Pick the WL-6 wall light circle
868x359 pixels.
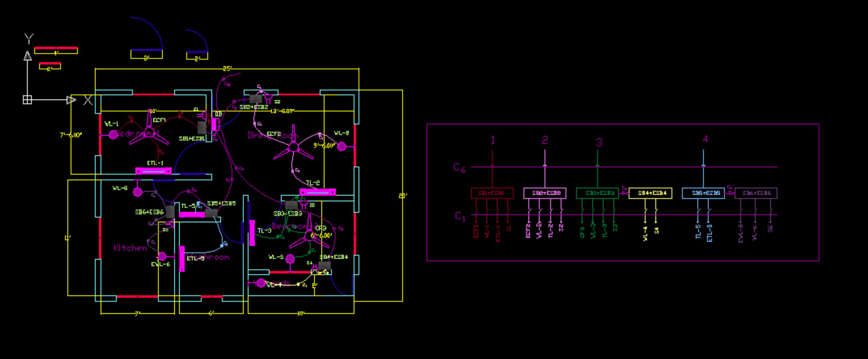pos(138,192)
